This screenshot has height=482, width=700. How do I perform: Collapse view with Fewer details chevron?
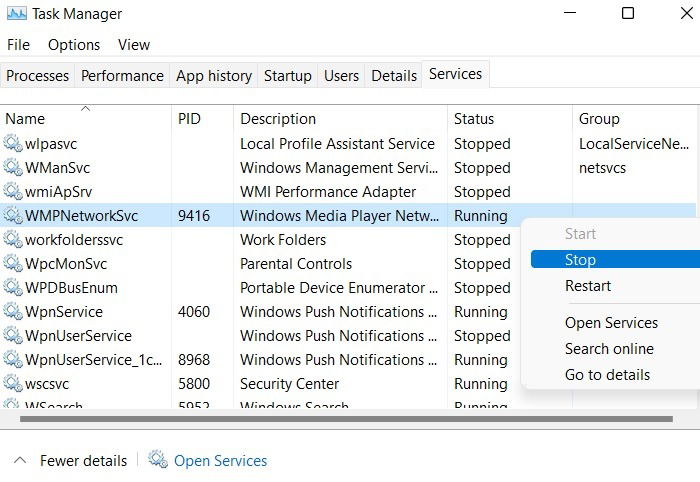(20, 460)
